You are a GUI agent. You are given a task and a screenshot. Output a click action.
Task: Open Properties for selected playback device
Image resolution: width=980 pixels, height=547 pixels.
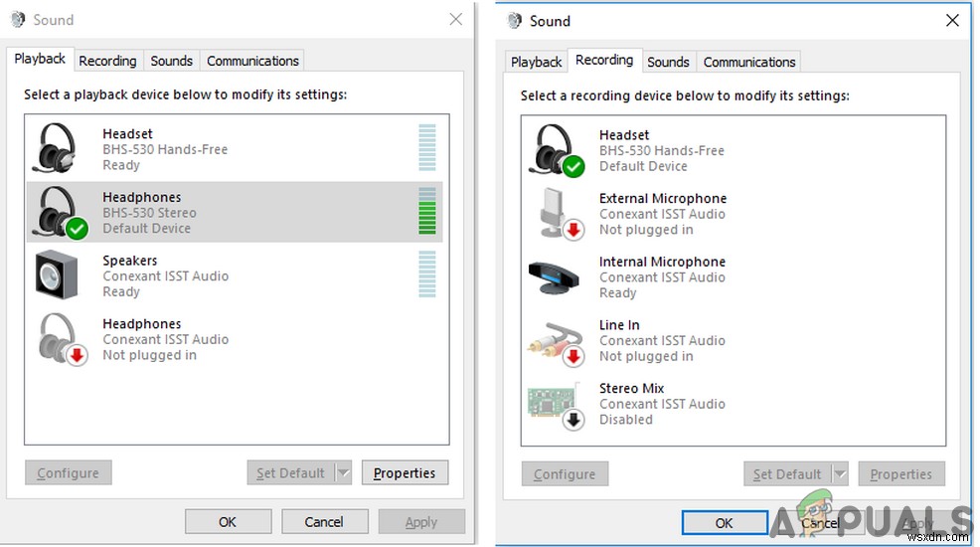(x=405, y=473)
